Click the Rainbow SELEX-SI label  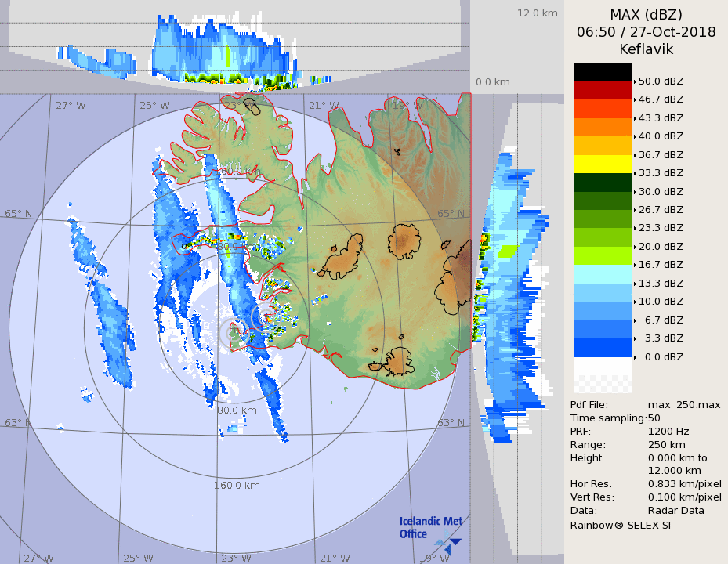620,525
